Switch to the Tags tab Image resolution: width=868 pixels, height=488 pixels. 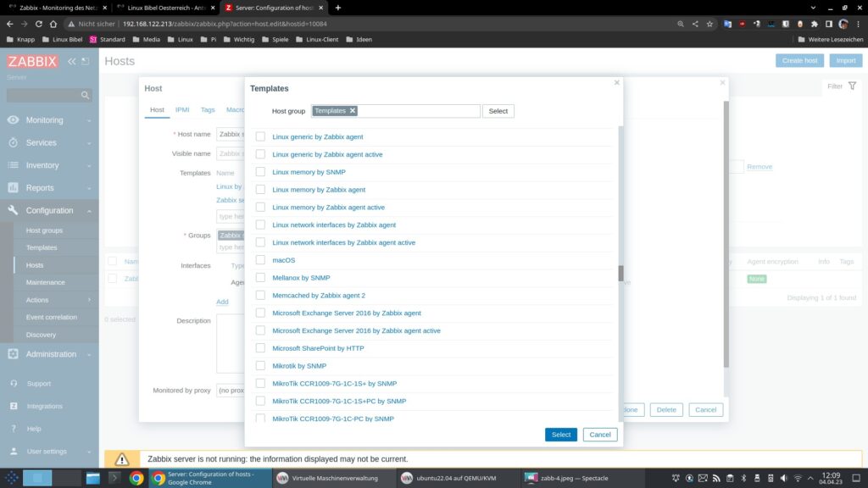[x=208, y=109]
